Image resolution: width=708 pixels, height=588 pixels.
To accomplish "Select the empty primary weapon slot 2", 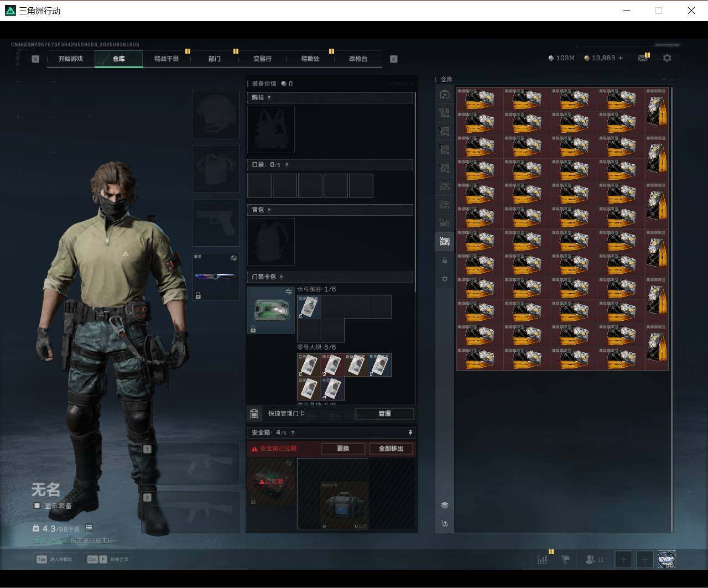I will point(191,512).
